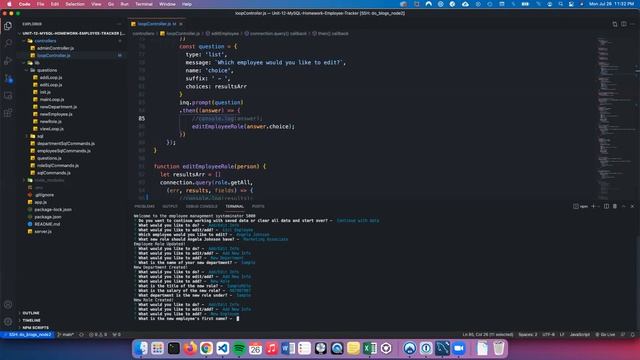Viewport: 640px width, 360px height.
Task: Open newEmployee.js file
Action: (x=56, y=114)
